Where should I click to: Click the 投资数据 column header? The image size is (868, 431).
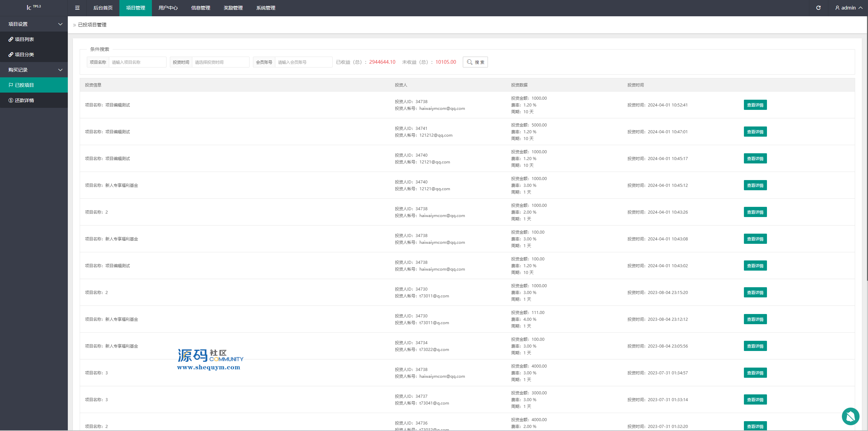519,85
